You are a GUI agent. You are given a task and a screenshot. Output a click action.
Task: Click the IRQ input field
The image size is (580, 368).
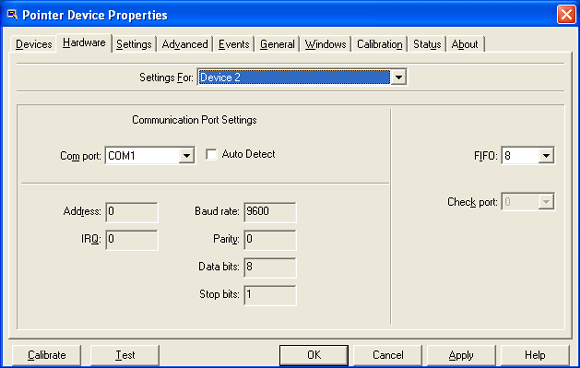pyautogui.click(x=132, y=240)
